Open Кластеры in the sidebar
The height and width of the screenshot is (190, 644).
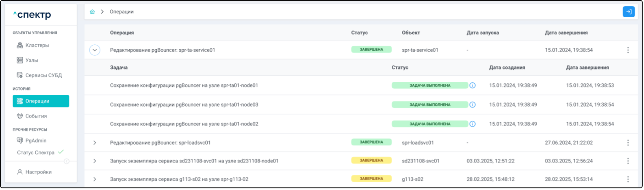[37, 45]
